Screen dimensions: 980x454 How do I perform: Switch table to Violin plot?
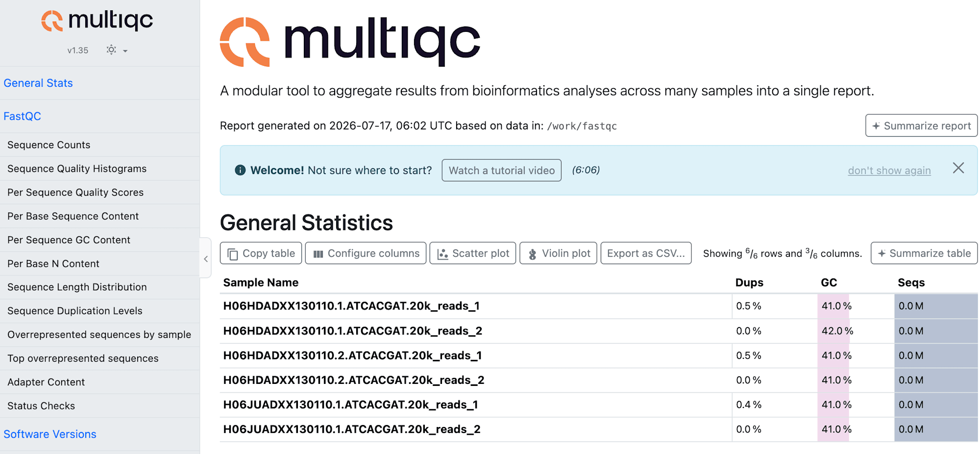558,253
